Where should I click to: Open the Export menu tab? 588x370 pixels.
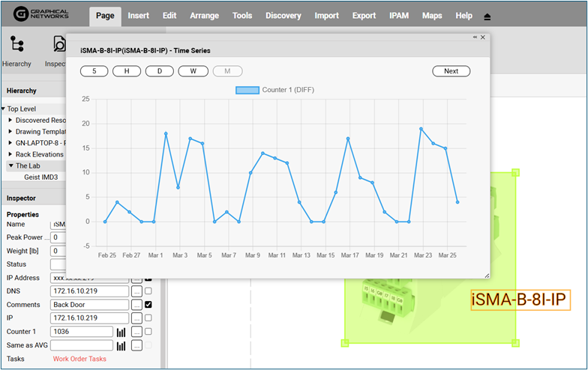click(364, 16)
